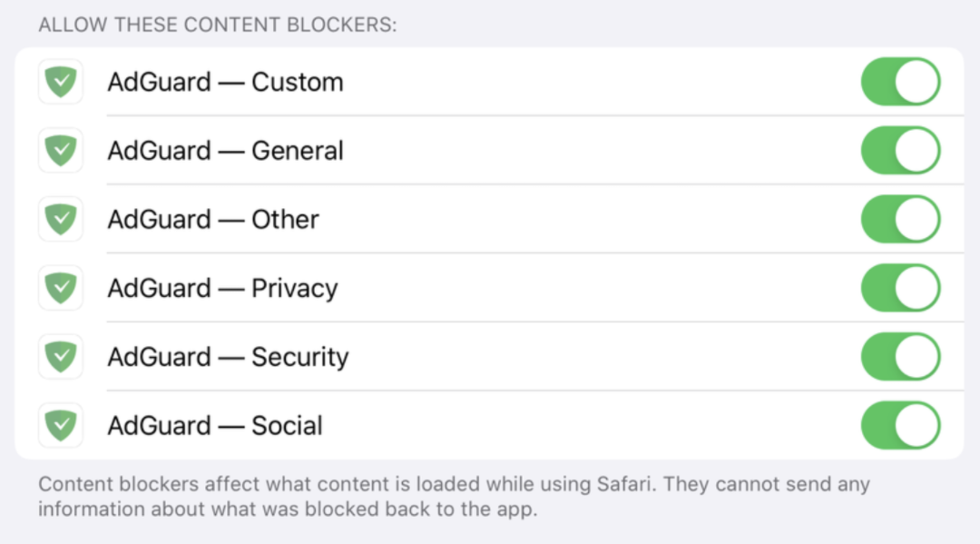980x544 pixels.
Task: Select the "AdGuard — General" row label
Action: click(x=225, y=151)
